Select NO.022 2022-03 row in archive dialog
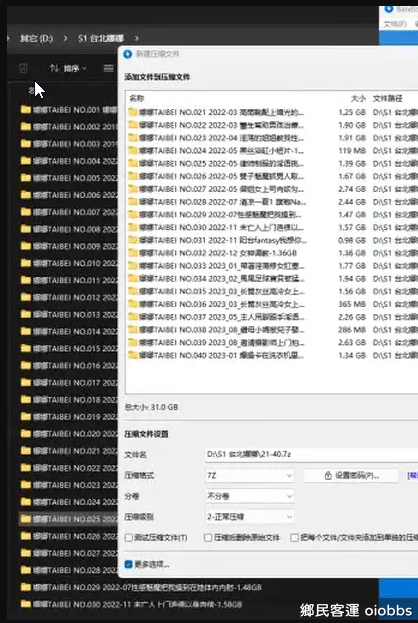This screenshot has width=418, height=623. 272,125
